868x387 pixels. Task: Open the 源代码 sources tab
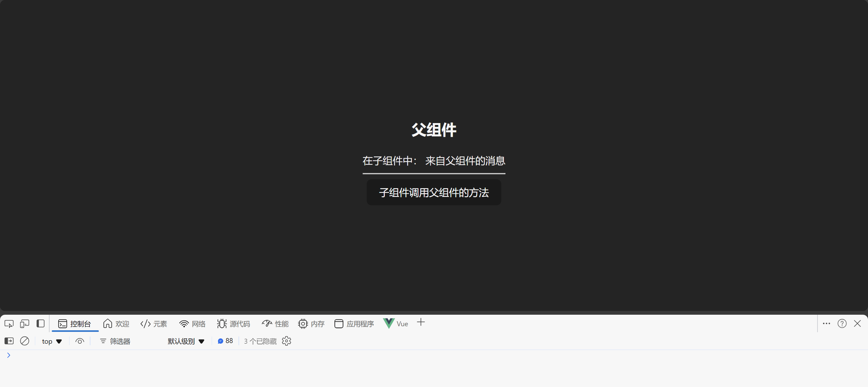pos(234,324)
